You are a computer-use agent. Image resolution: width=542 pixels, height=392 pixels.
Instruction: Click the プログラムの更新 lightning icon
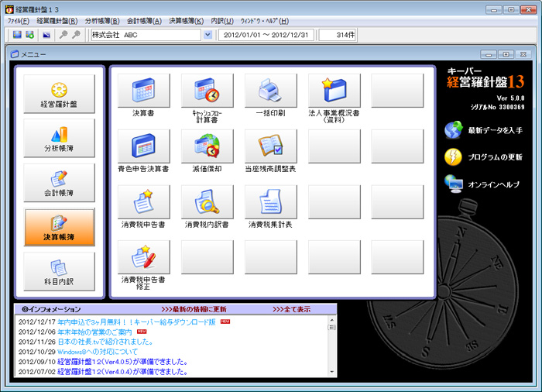[x=453, y=157]
